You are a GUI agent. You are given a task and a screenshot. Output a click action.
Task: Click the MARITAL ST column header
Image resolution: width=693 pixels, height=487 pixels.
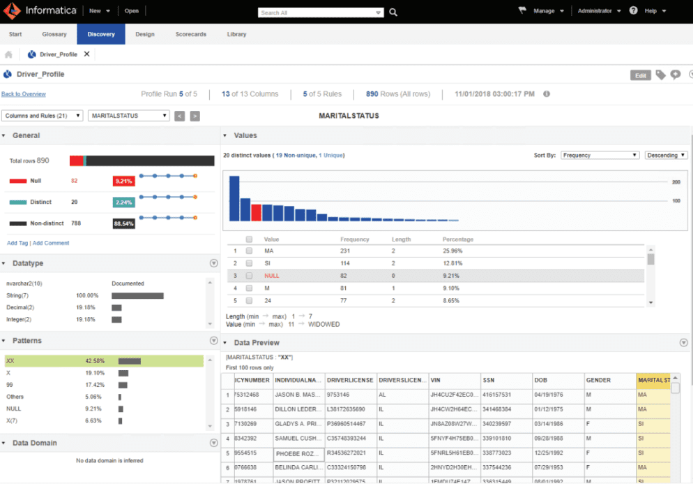654,380
